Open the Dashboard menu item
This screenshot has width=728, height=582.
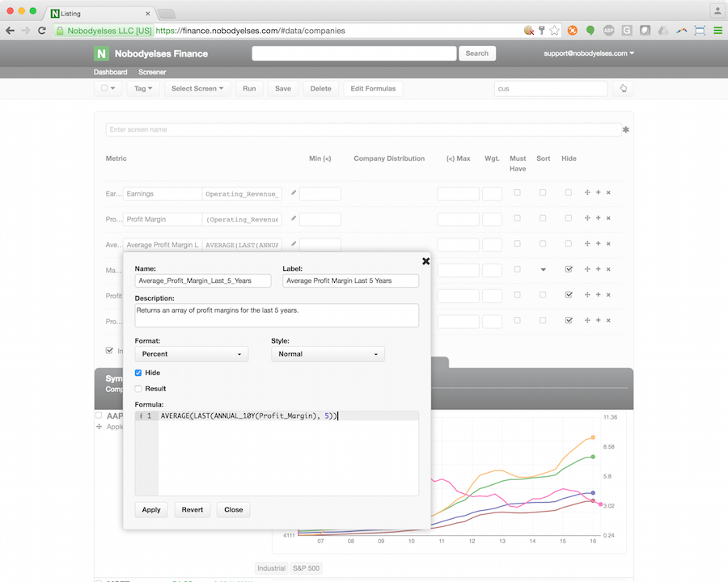[110, 72]
